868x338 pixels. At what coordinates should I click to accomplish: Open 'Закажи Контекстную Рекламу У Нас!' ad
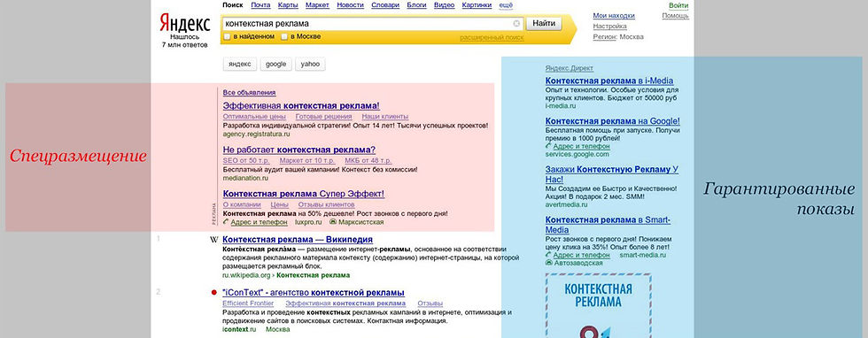[x=612, y=174]
